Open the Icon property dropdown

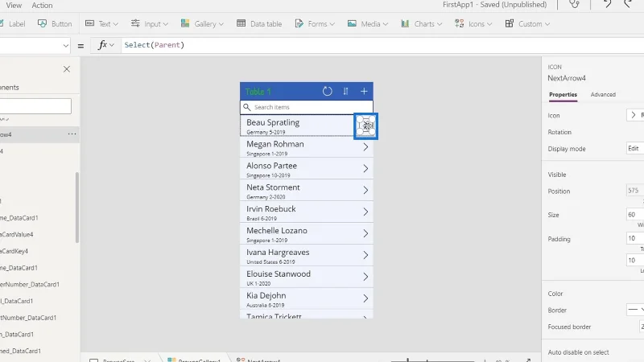tap(635, 115)
